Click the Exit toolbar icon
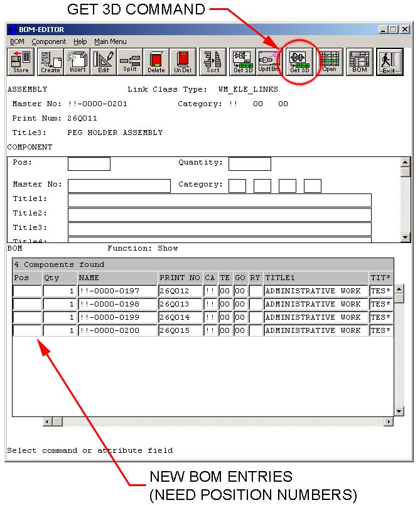The height and width of the screenshot is (505, 420). (x=389, y=62)
